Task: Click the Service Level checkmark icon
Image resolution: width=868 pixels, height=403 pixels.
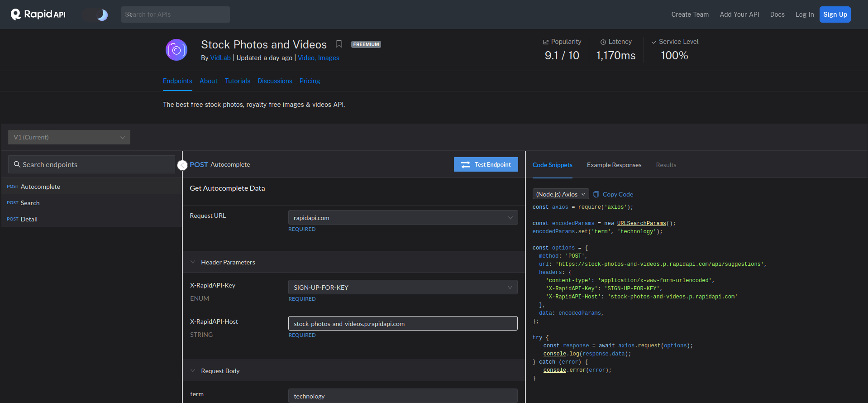Action: tap(654, 42)
